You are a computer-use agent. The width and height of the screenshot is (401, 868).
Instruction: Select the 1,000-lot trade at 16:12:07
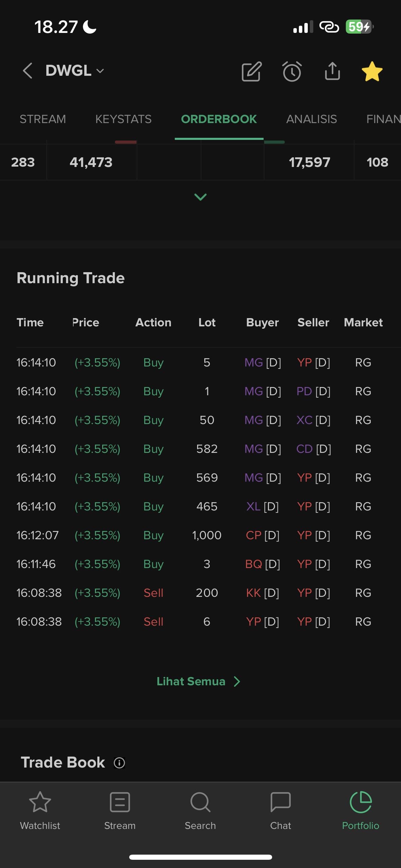pyautogui.click(x=207, y=535)
